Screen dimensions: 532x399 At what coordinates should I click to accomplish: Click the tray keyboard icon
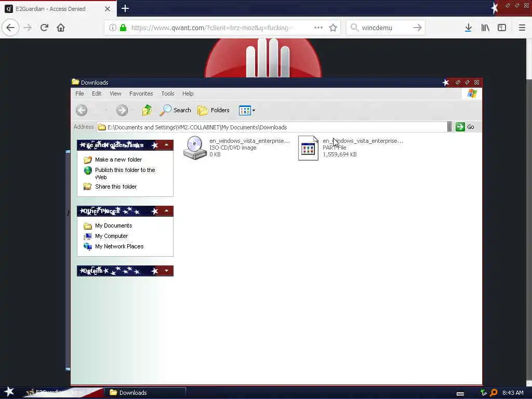click(460, 394)
